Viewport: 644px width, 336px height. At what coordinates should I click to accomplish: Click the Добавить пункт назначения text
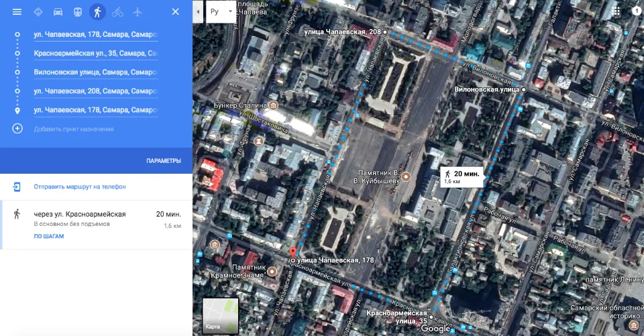pos(74,129)
